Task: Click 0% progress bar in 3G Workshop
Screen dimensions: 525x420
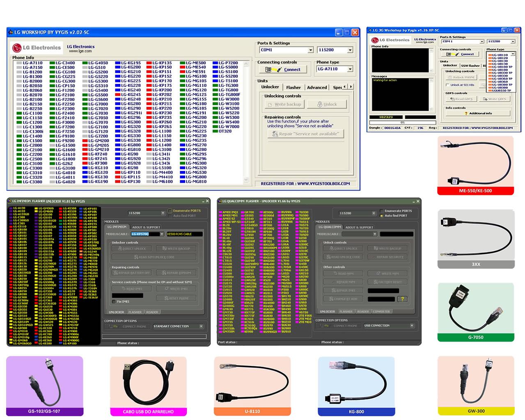Action: (402, 122)
